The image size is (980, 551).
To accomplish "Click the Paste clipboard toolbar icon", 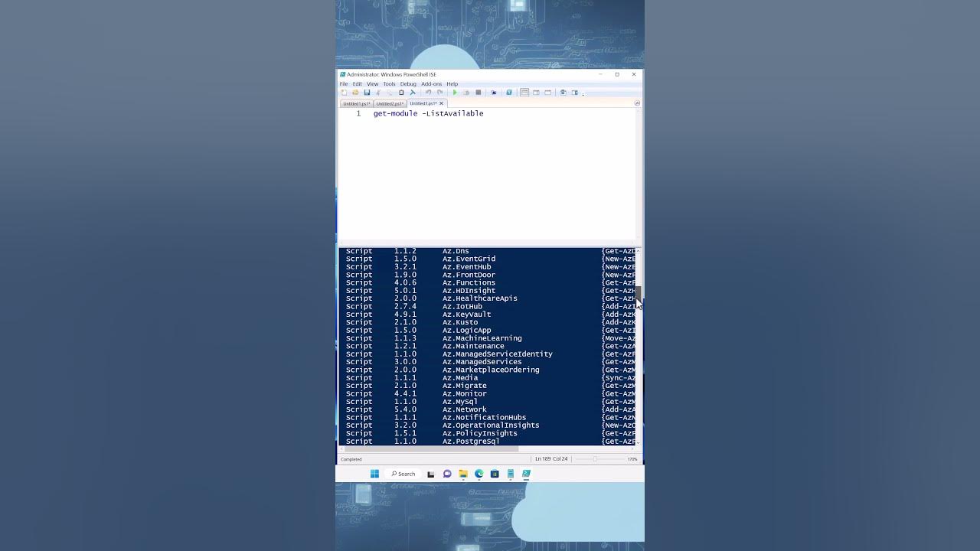I will tap(401, 93).
